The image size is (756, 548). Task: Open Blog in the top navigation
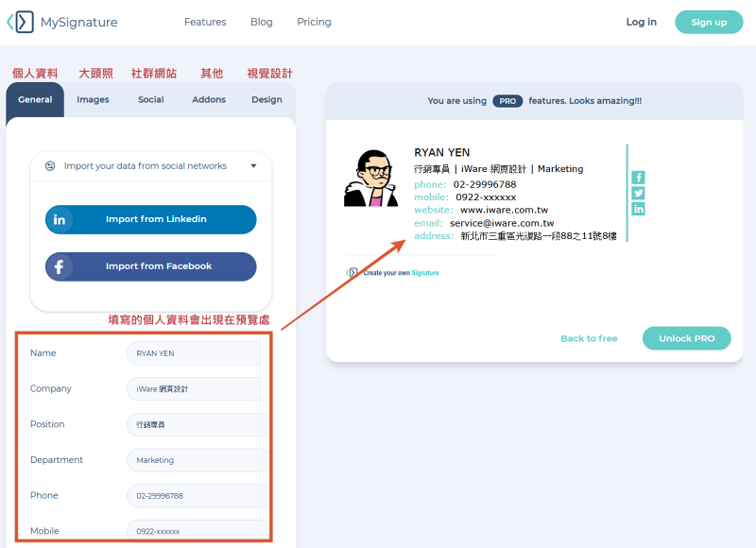pyautogui.click(x=262, y=22)
